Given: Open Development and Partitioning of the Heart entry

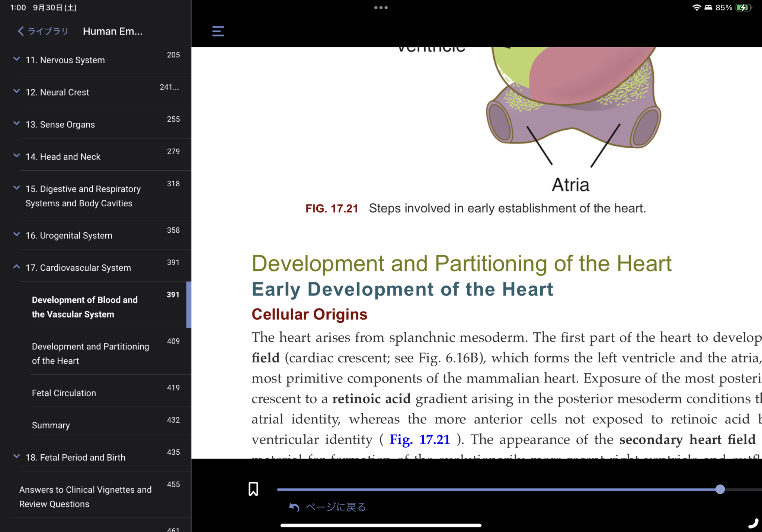Looking at the screenshot, I should pos(90,354).
